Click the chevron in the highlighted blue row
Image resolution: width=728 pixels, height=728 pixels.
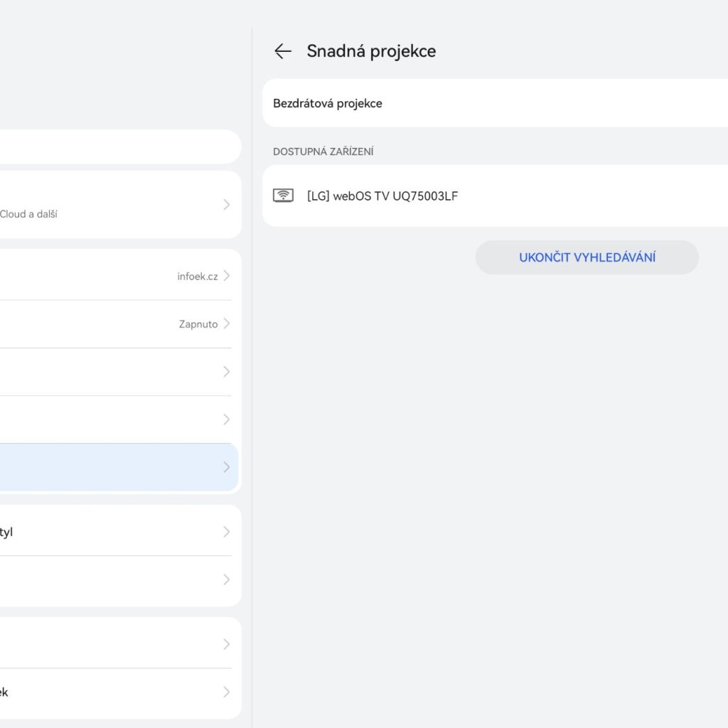click(x=226, y=467)
